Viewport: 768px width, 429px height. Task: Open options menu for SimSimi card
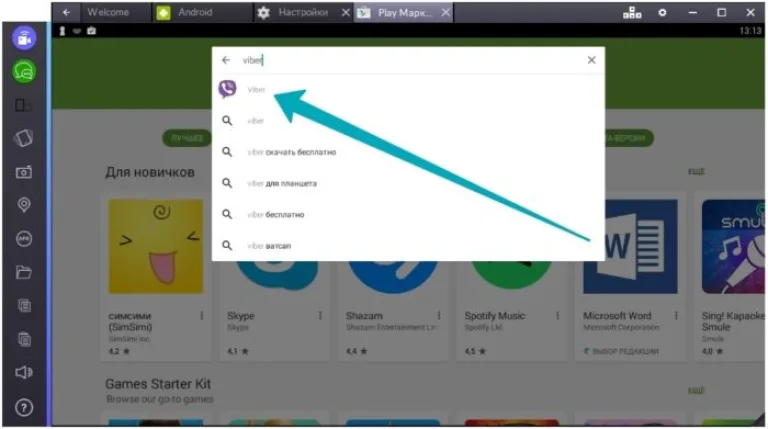pyautogui.click(x=202, y=316)
